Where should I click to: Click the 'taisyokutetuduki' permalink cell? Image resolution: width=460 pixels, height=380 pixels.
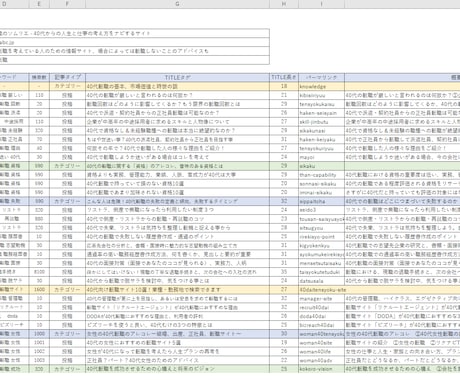click(322, 272)
